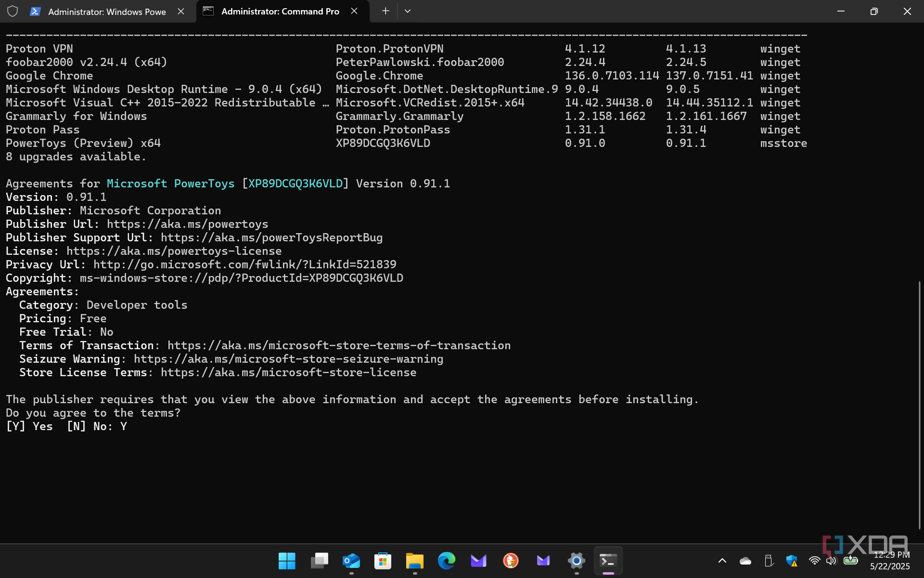Open Task View from taskbar
This screenshot has width=924, height=578.
point(319,561)
